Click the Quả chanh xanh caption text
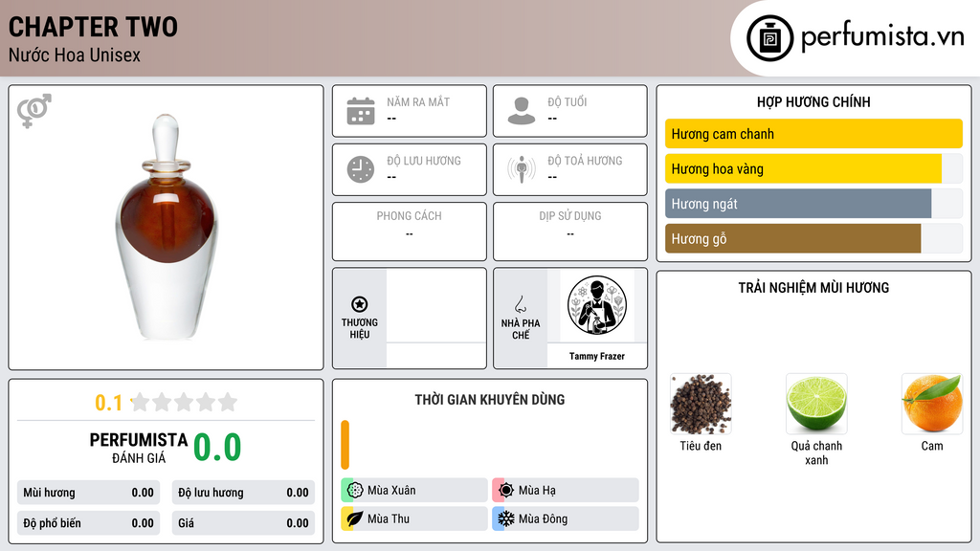The height and width of the screenshot is (551, 980). pos(816,452)
